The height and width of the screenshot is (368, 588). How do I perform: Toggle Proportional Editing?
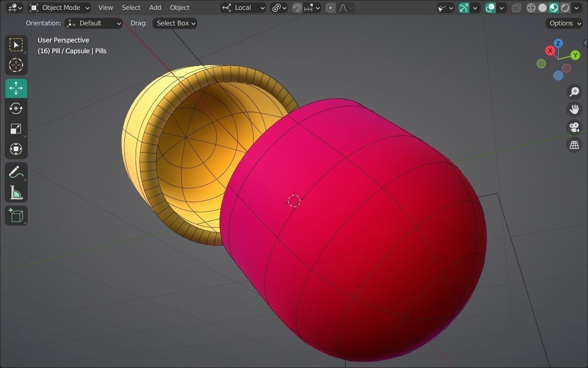330,8
